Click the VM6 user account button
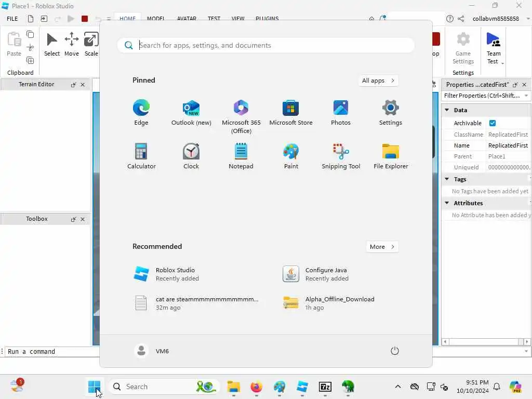This screenshot has height=399, width=532. coord(152,351)
